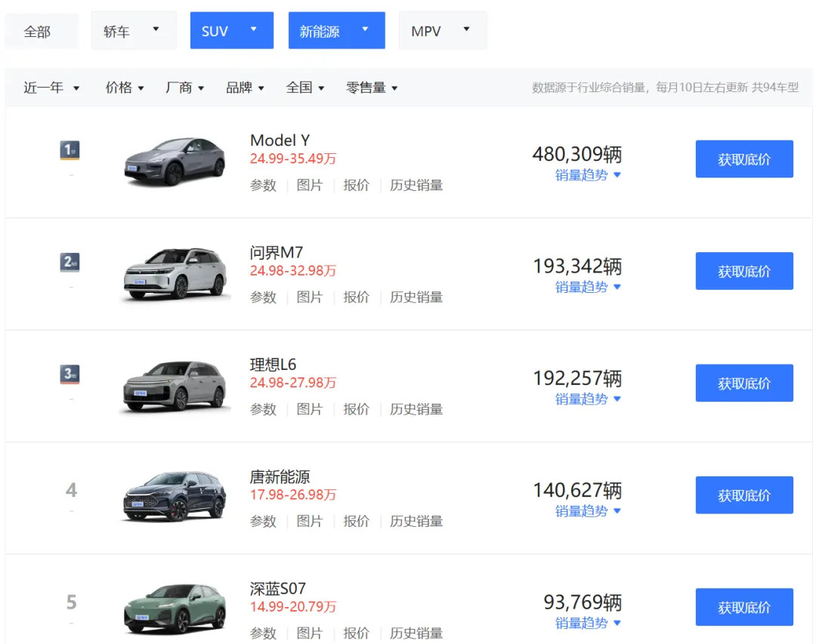View 图片 for Model Y
The image size is (816, 644).
click(310, 185)
